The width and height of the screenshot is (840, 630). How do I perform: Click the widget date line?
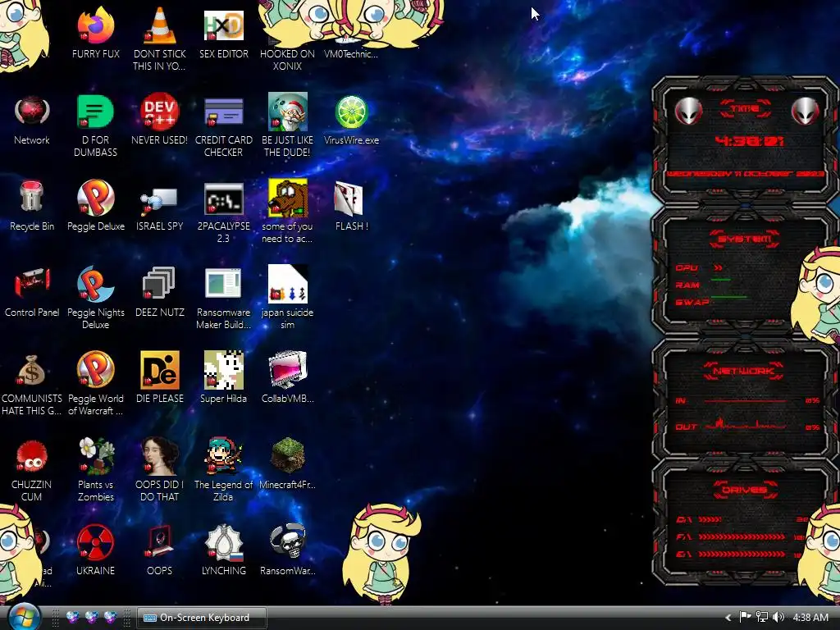pos(745,174)
